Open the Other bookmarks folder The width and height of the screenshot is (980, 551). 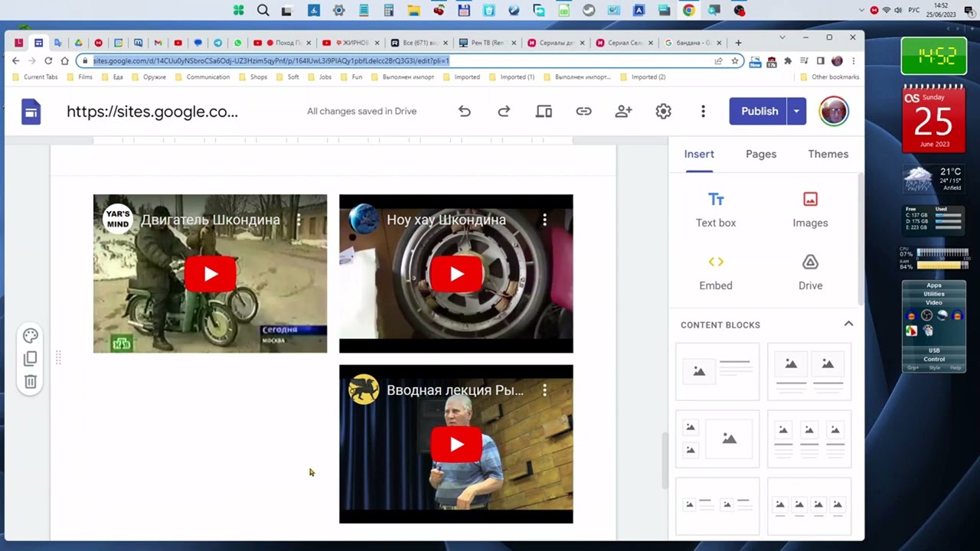click(829, 77)
